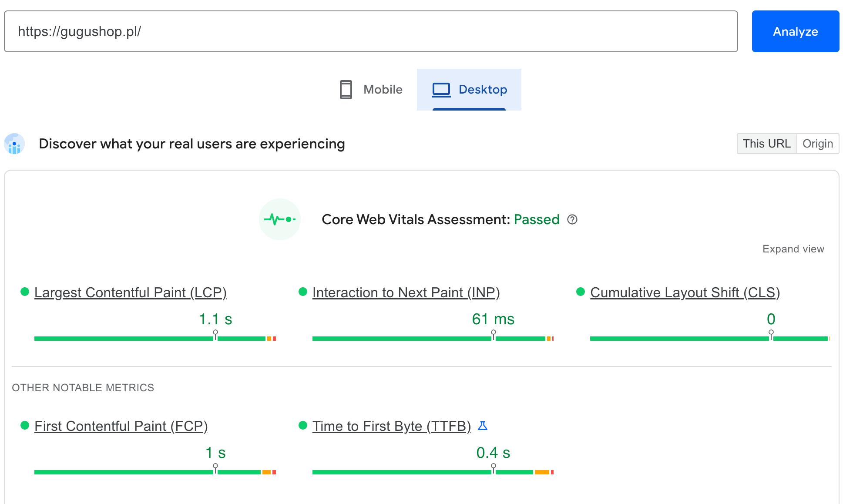Click the Core Web Vitals help icon

(x=572, y=220)
